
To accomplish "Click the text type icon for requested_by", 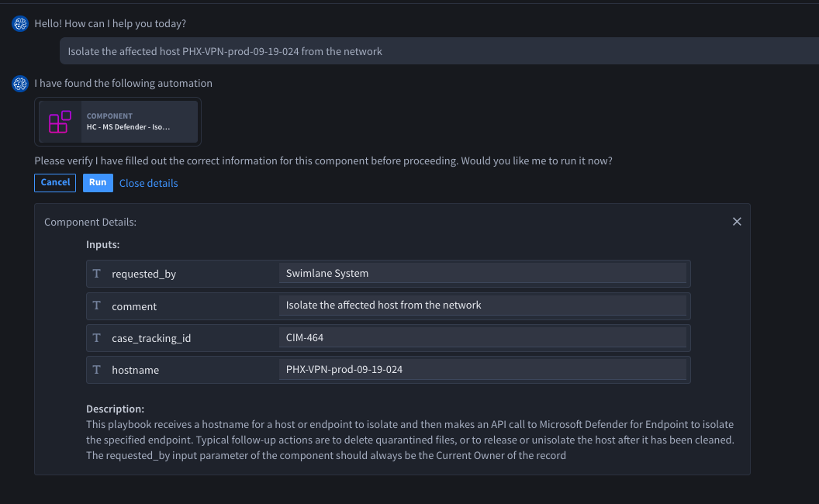I will click(97, 274).
